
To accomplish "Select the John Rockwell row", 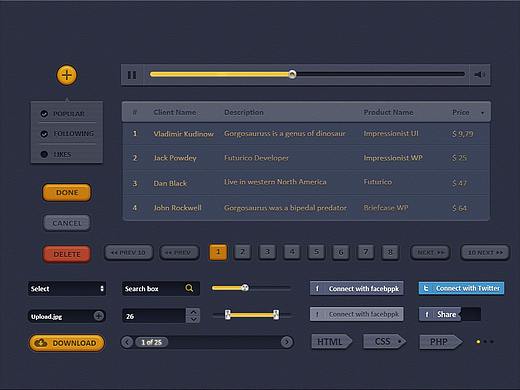I will click(306, 208).
